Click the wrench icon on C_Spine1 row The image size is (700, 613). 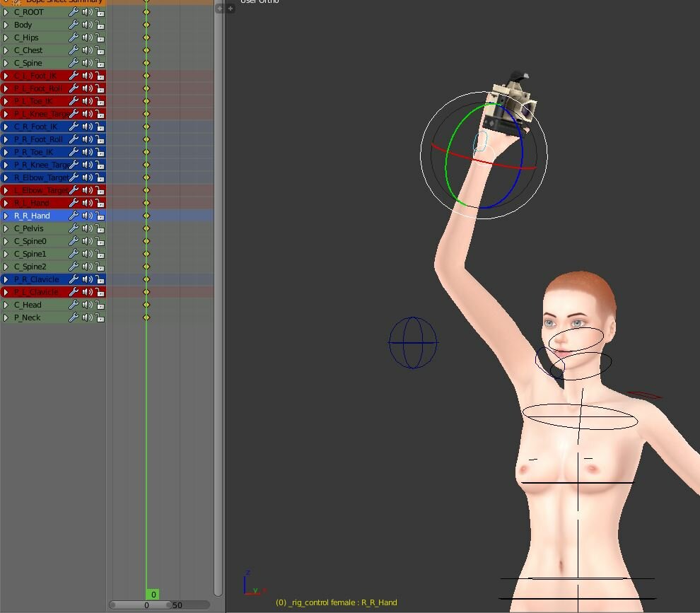(x=74, y=254)
